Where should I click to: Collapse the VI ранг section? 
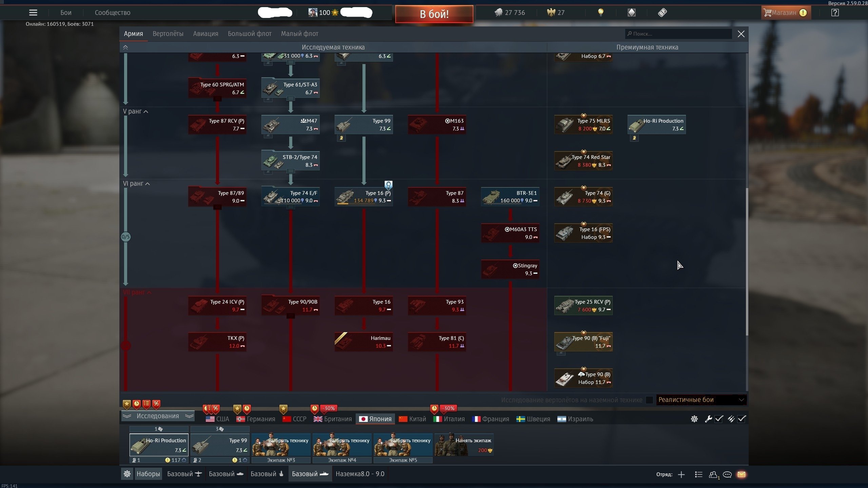click(x=136, y=183)
